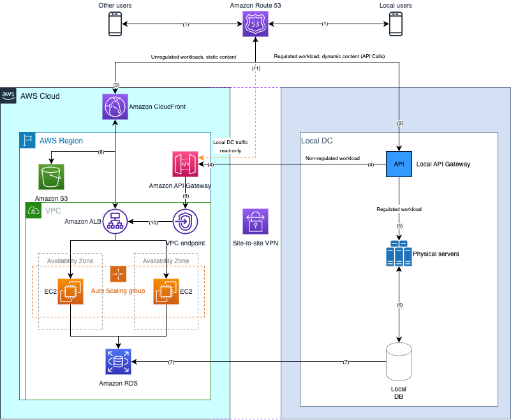
Task: Click the 'Other users' label
Action: click(115, 6)
